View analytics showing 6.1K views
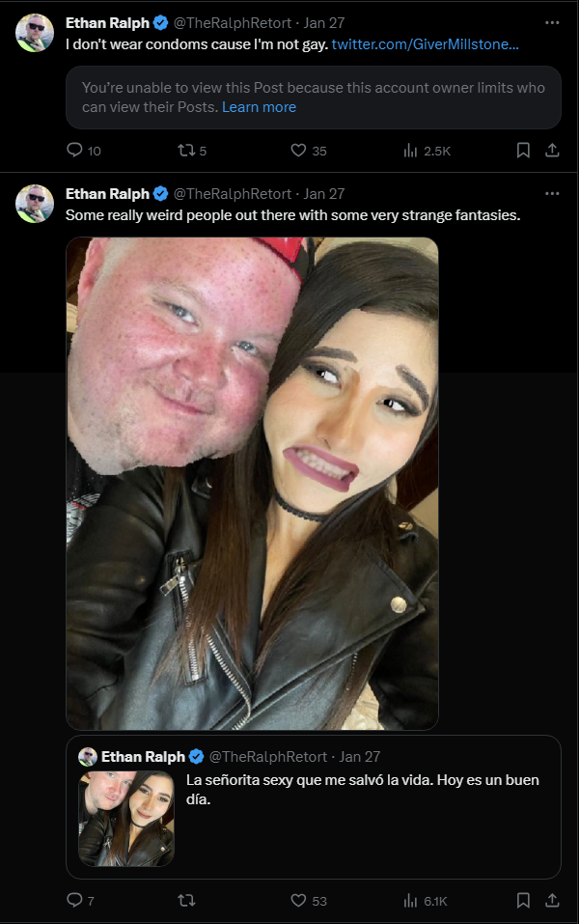579x924 pixels. pos(426,901)
